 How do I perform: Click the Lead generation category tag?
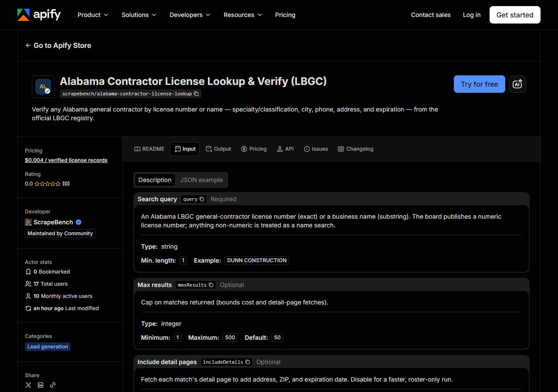click(x=48, y=347)
